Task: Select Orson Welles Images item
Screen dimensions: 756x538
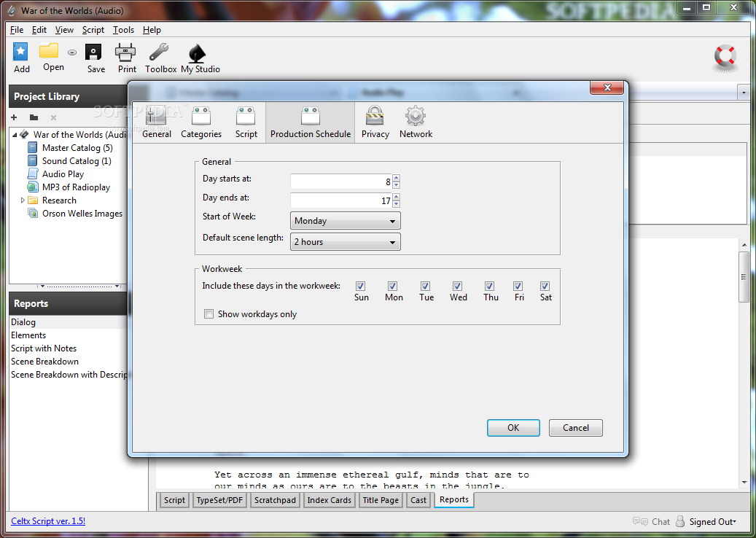Action: tap(82, 214)
